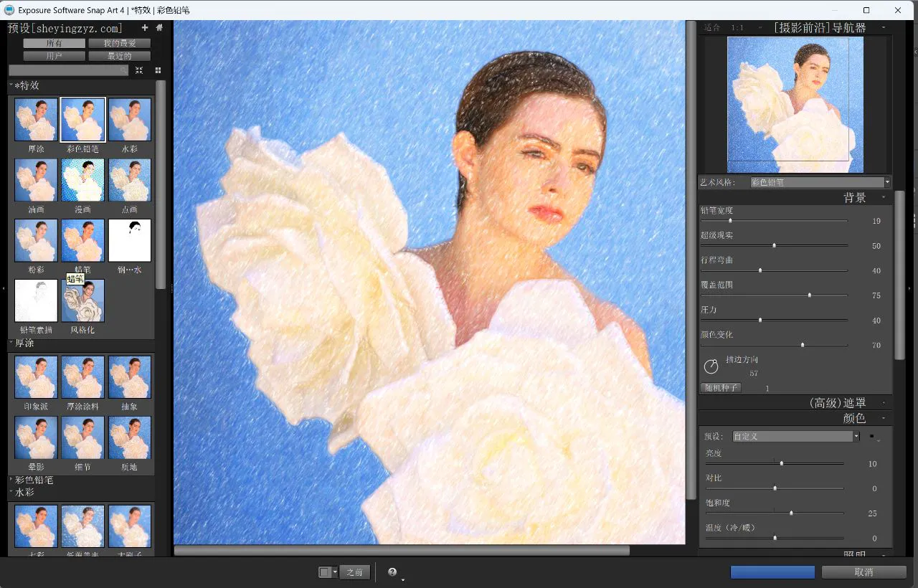This screenshot has height=588, width=918.
Task: Select the 质地 preset thumbnail
Action: 130,437
